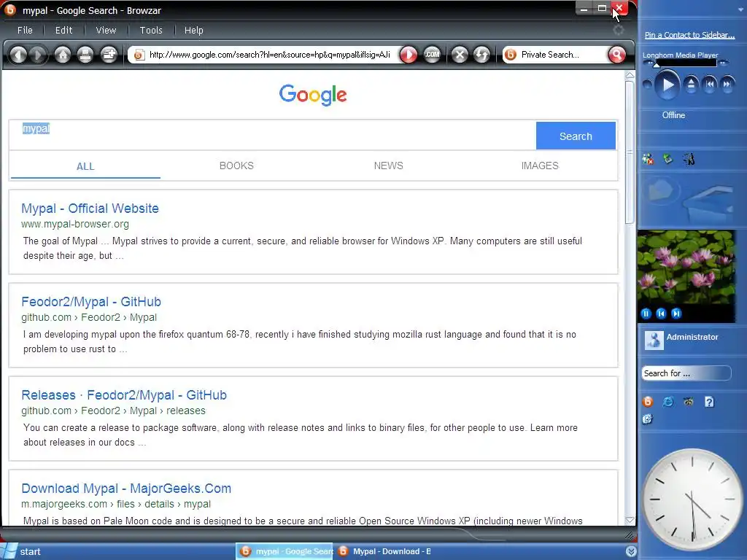Expand the tray chevron on the taskbar

click(x=631, y=551)
